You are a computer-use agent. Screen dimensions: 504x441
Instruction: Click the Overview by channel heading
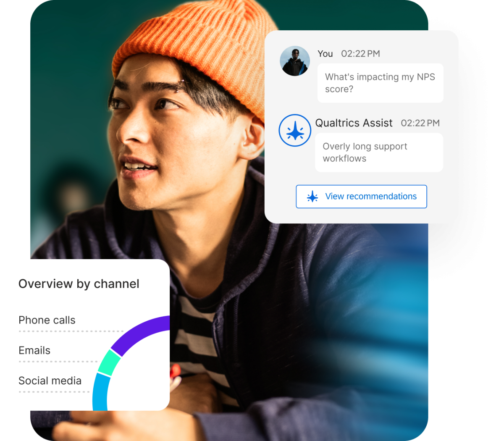[x=79, y=284]
